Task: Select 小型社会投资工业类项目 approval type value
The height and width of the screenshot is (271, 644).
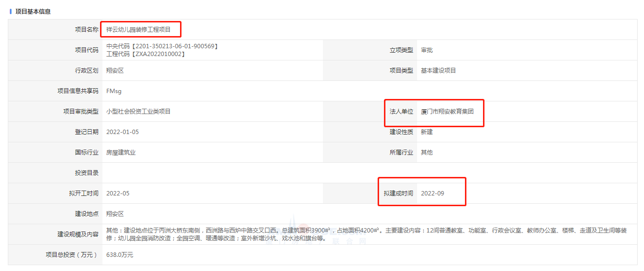Action: [x=139, y=112]
